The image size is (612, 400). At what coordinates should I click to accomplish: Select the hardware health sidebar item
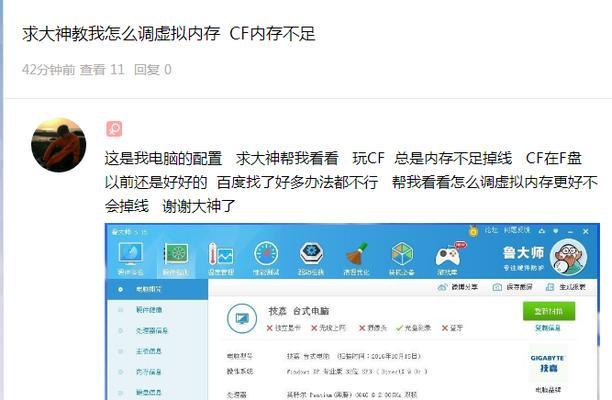click(x=157, y=310)
